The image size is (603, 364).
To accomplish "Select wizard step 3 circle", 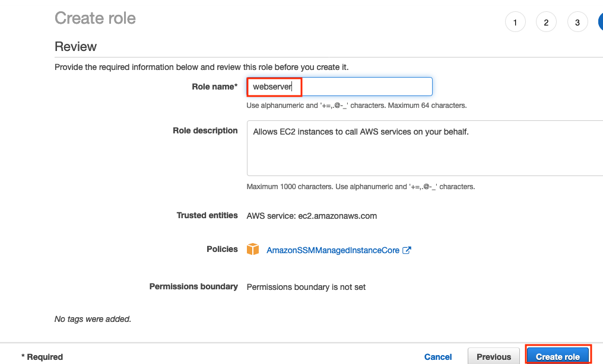I will 577,23.
